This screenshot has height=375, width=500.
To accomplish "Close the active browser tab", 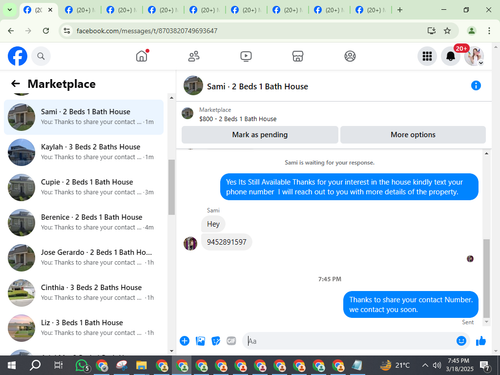I will pos(50,10).
